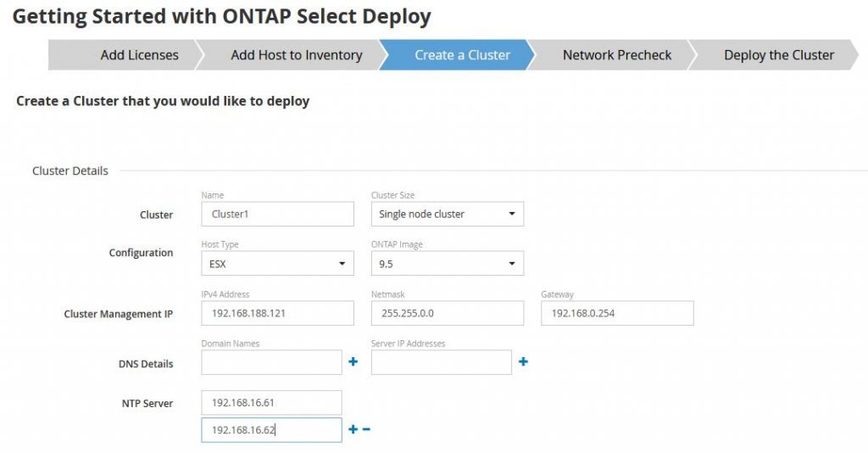Image resolution: width=868 pixels, height=453 pixels.
Task: Open the Host Type dropdown showing ESX
Action: click(x=277, y=264)
